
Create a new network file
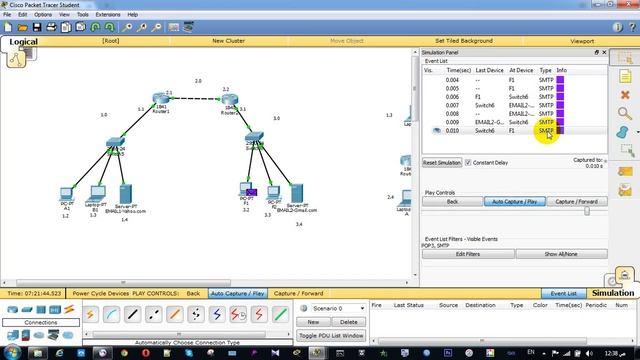click(x=8, y=27)
